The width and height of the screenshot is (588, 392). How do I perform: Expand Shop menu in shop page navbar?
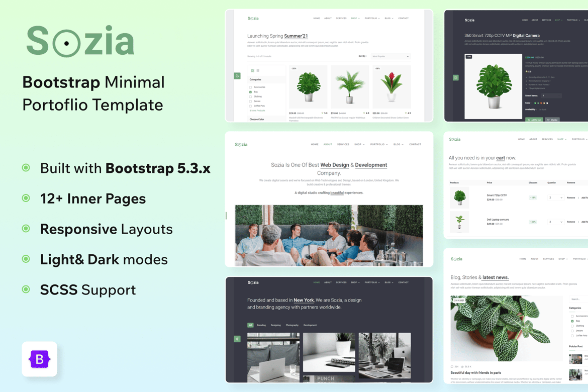(355, 19)
